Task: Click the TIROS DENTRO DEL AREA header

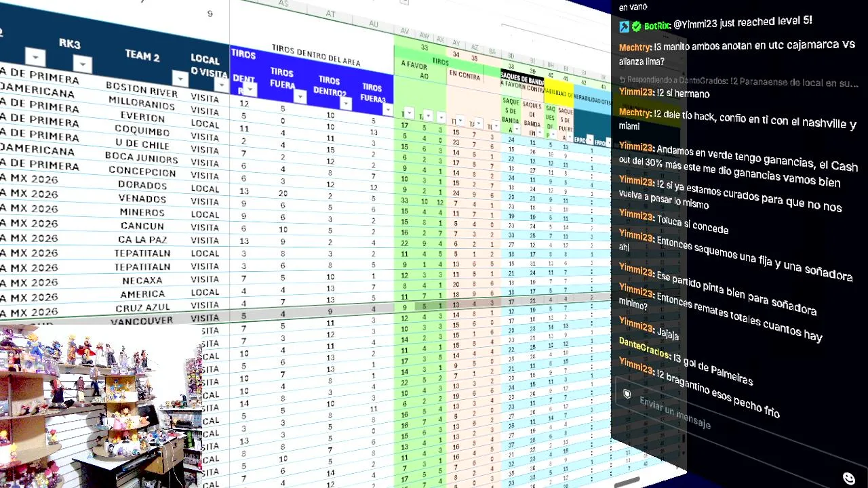Action: coord(315,56)
